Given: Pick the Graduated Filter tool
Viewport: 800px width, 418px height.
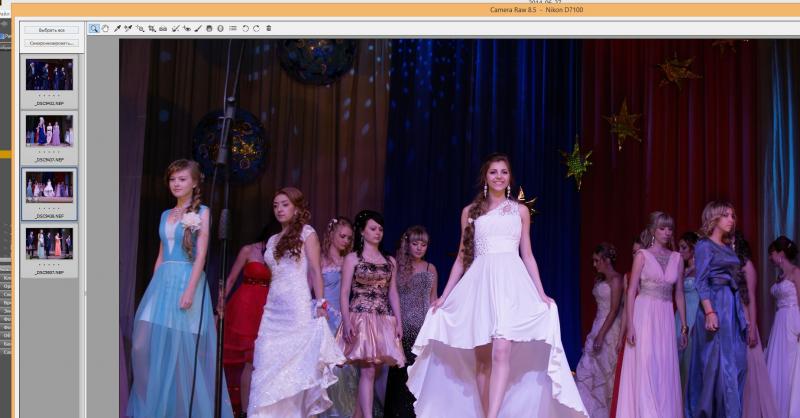Looking at the screenshot, I should click(x=209, y=29).
